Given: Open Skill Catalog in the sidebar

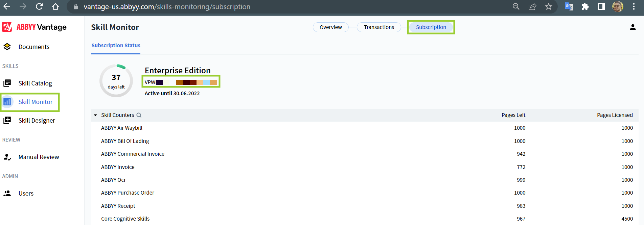Looking at the screenshot, I should (x=35, y=83).
